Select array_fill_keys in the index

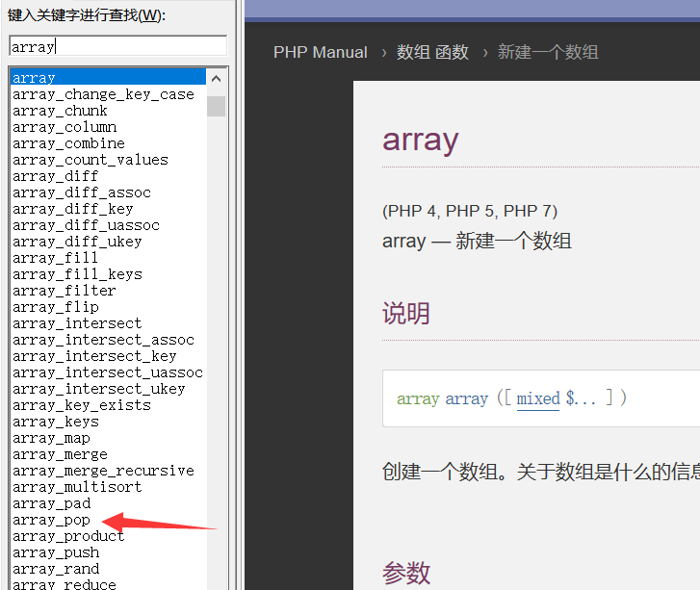(x=77, y=274)
